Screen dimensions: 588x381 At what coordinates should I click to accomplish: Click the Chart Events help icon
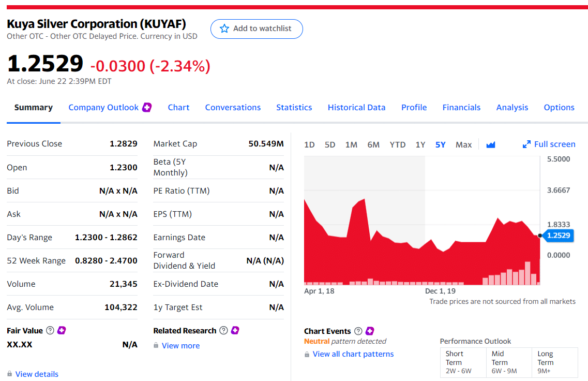[358, 331]
